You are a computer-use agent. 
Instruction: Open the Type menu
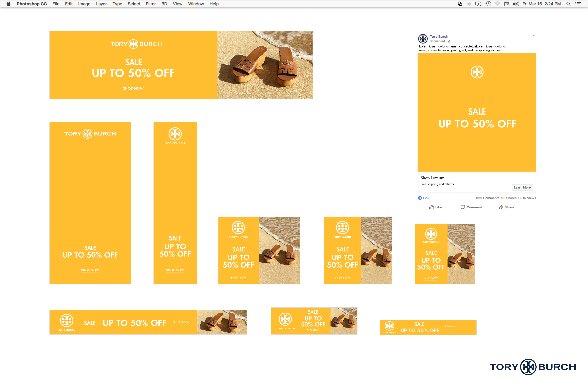point(117,4)
